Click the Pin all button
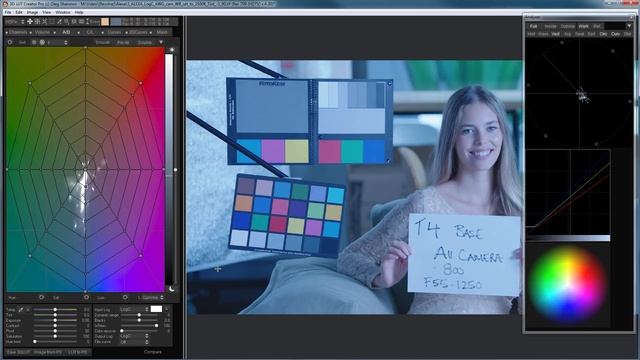 123,42
